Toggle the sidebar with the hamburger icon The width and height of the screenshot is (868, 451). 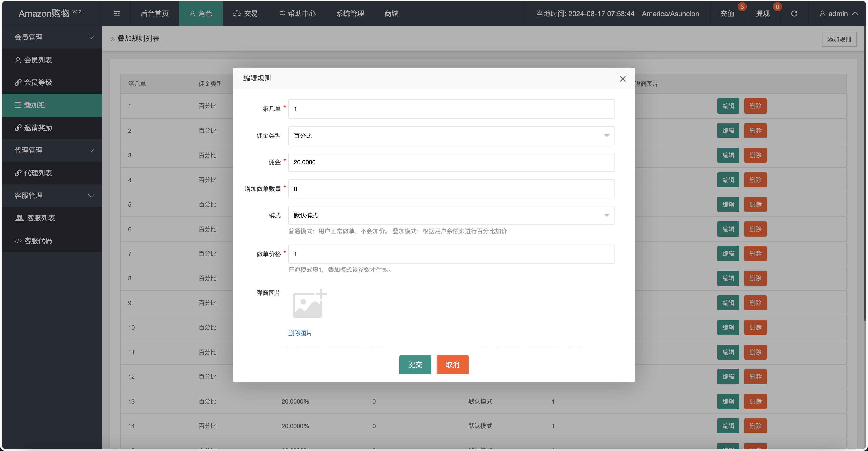(116, 14)
